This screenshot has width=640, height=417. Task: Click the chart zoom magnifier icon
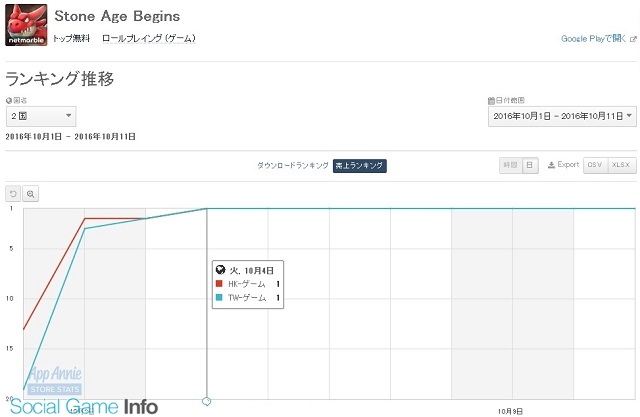point(31,194)
